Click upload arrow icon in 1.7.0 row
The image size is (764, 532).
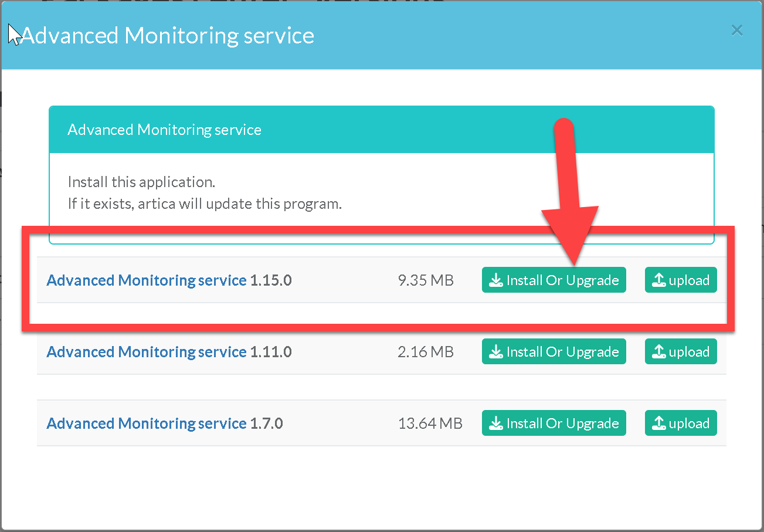point(659,423)
